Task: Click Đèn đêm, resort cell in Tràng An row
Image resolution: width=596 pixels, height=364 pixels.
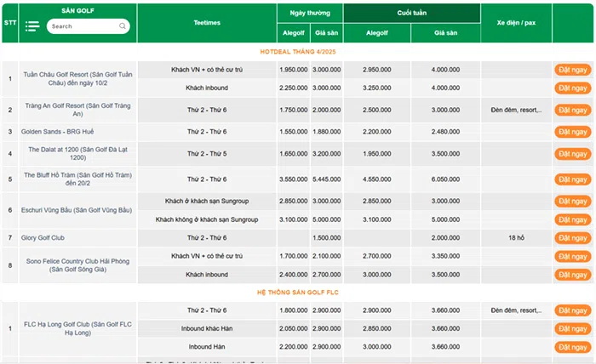Action: [516, 110]
